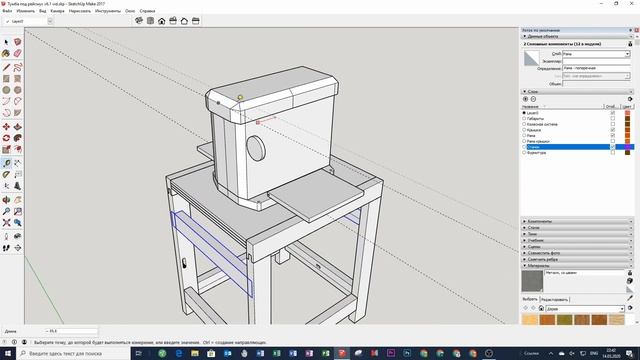Select the Rectangle tool
640x360 pixels.
tap(6, 79)
